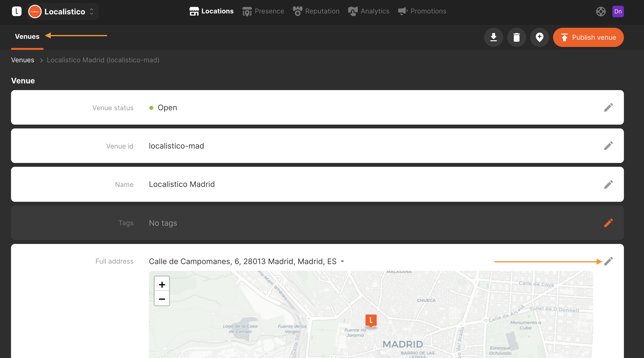
Task: Click the No tags value
Action: click(163, 223)
